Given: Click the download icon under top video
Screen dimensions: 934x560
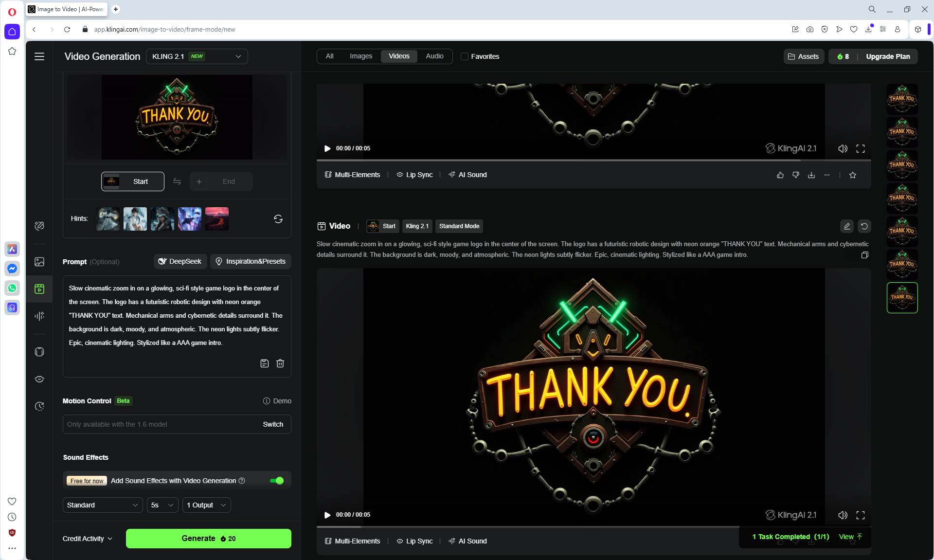Looking at the screenshot, I should point(811,175).
